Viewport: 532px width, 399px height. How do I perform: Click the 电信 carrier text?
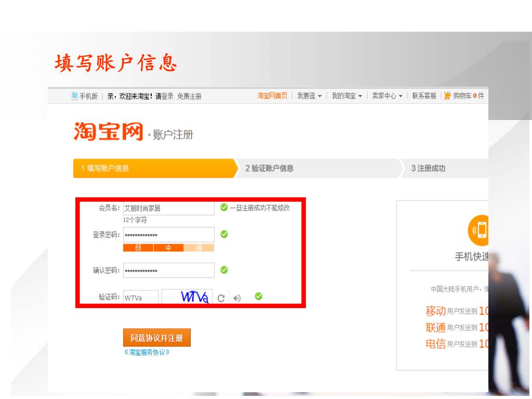[x=436, y=344]
